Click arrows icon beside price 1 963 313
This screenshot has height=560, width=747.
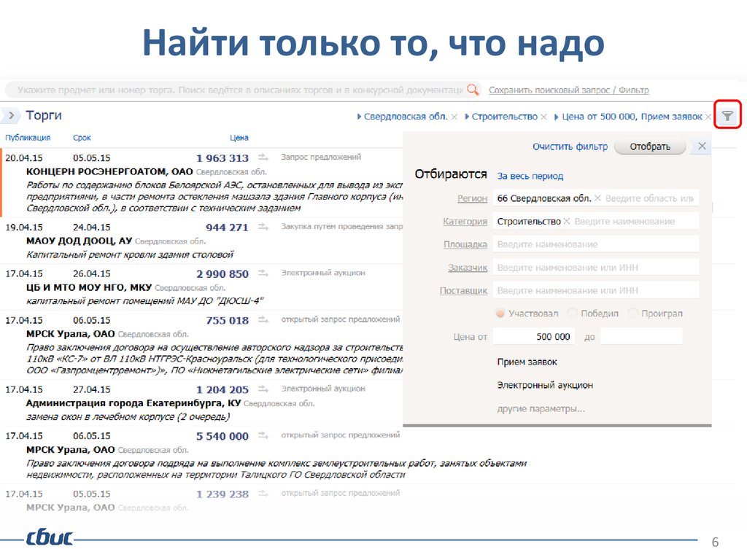tap(264, 157)
